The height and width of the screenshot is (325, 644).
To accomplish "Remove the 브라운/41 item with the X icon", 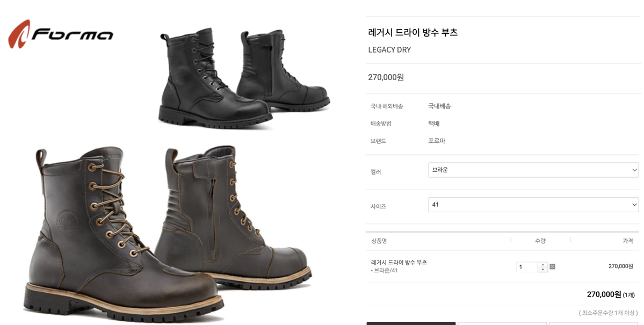I will [x=552, y=266].
